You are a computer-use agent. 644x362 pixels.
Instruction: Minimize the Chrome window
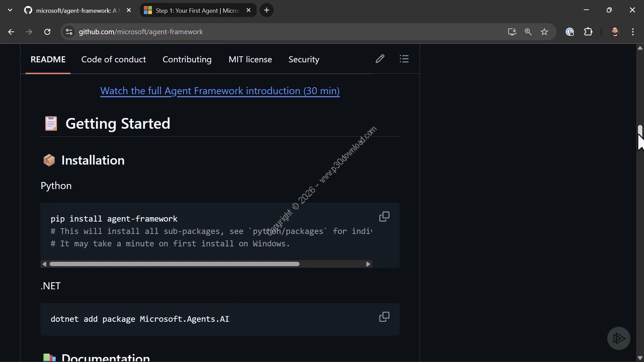tap(586, 10)
